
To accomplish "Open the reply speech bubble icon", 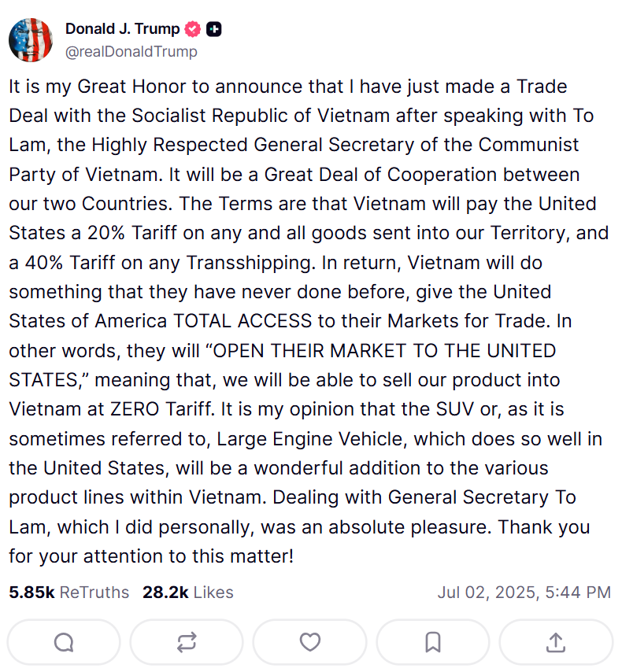I will 64,642.
